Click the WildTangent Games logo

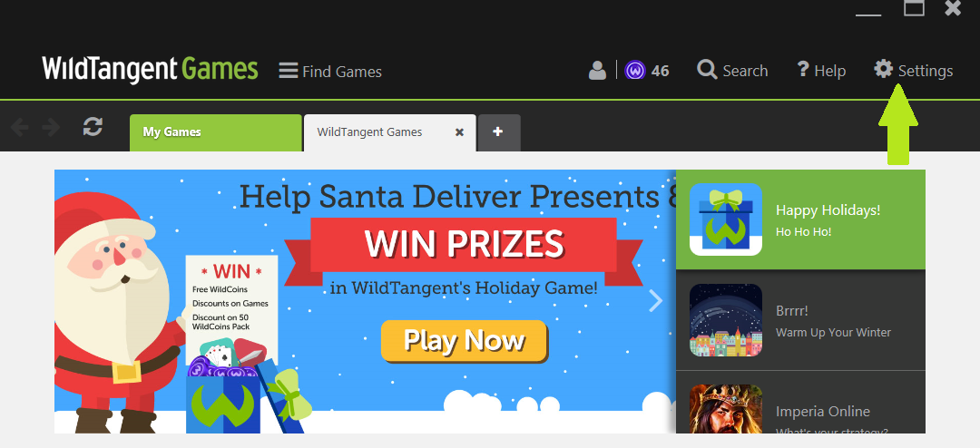click(x=150, y=69)
